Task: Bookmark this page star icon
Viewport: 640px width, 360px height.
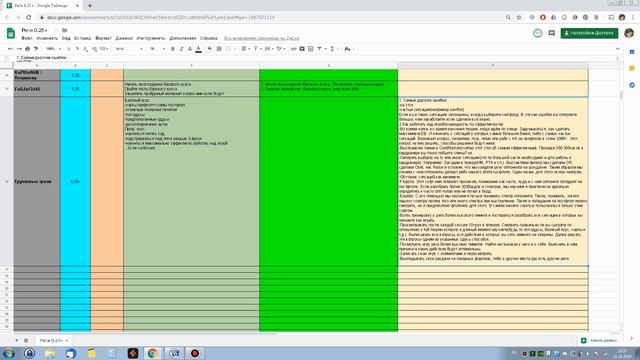Action: pyautogui.click(x=519, y=18)
